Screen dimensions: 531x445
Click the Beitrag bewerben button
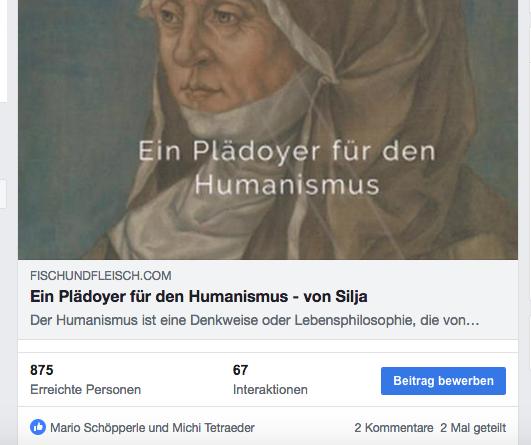(443, 381)
